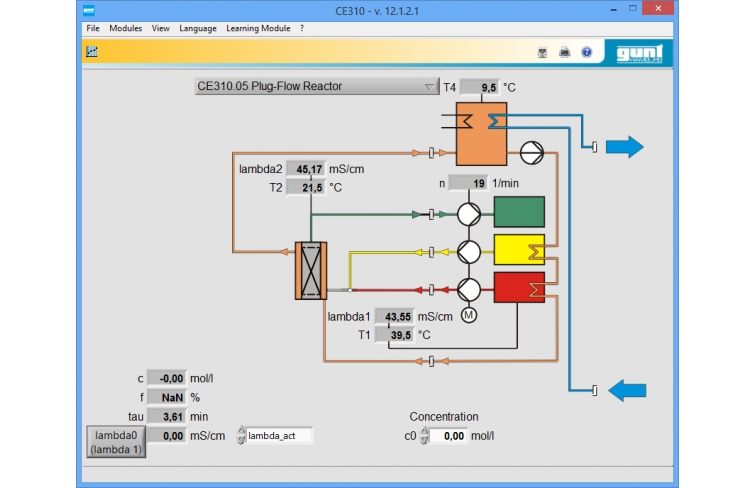Click the green tank pump symbol
This screenshot has width=755, height=488.
(469, 214)
